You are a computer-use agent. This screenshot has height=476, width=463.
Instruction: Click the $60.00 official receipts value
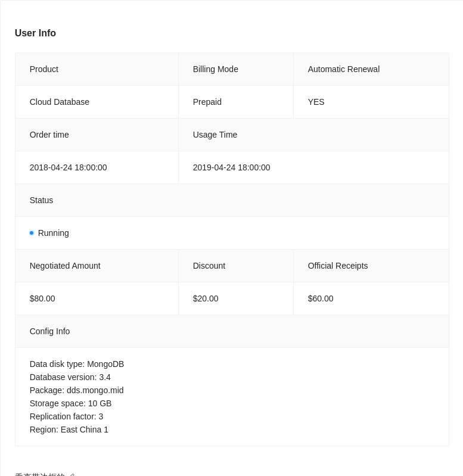click(321, 298)
